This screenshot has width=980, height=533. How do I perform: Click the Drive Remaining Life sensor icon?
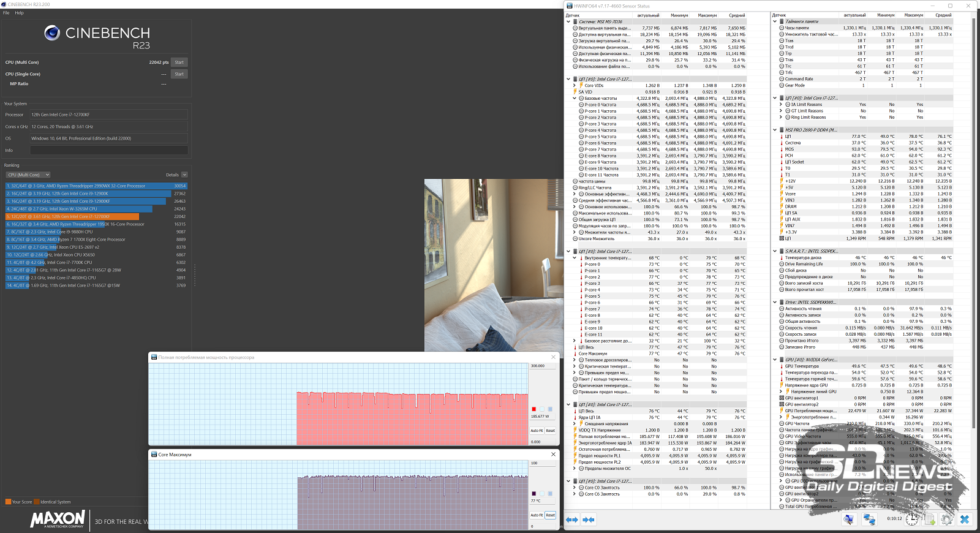[x=782, y=264]
